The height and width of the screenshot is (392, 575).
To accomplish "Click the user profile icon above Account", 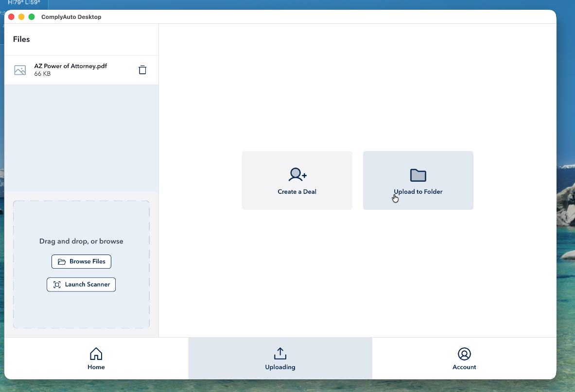I will [x=464, y=354].
